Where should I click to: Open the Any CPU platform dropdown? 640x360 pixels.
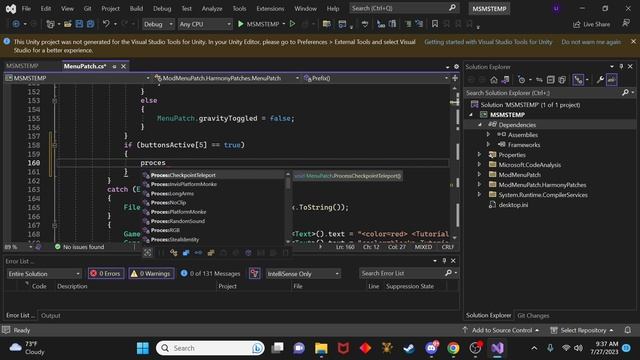tap(205, 24)
